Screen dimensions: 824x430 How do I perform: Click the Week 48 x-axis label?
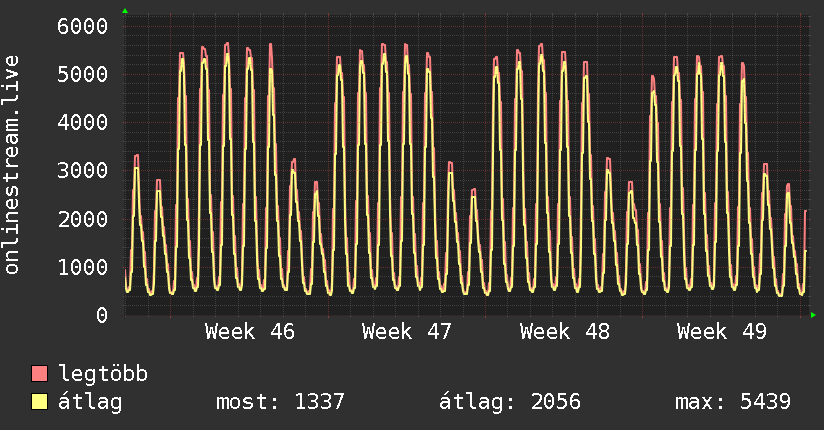pos(564,332)
